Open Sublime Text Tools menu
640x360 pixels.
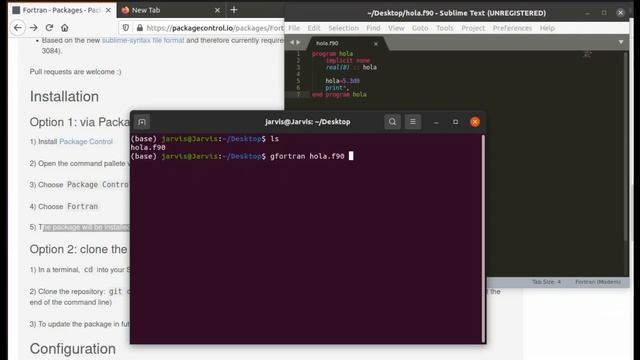[x=444, y=28]
